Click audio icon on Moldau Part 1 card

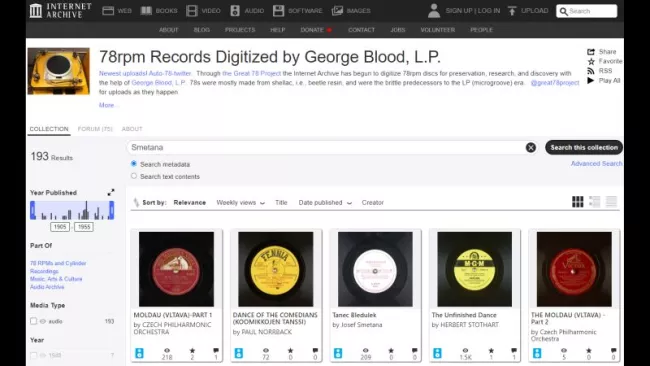(x=139, y=353)
